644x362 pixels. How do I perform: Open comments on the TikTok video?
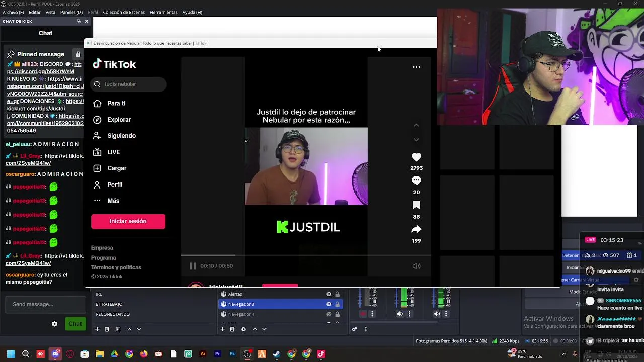pyautogui.click(x=416, y=180)
